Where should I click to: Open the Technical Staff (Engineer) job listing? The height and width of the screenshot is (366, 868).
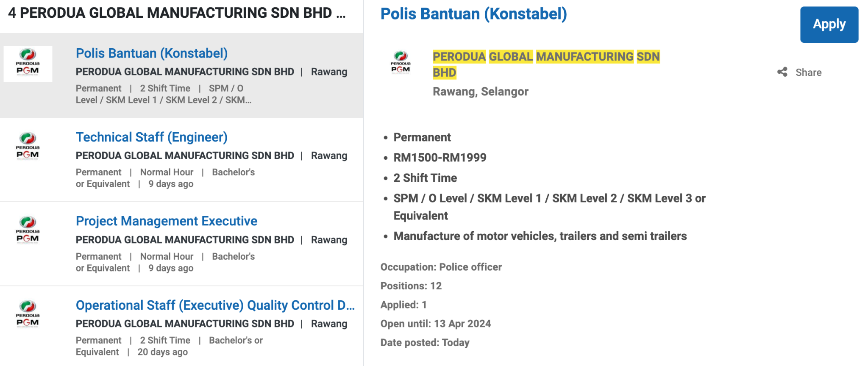coord(151,137)
